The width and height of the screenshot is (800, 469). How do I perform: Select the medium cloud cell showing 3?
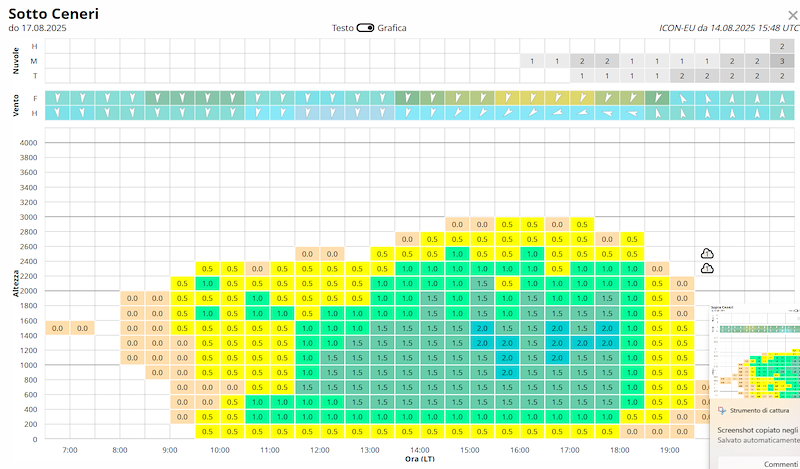[782, 61]
